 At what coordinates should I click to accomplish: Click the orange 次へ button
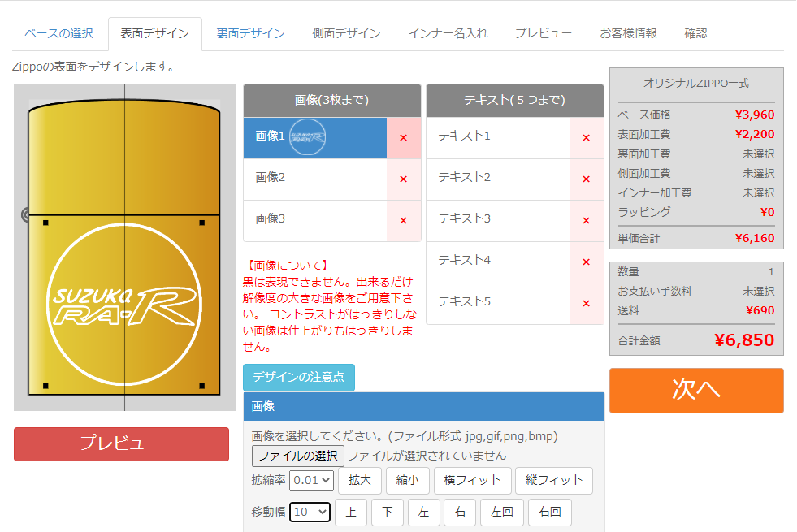point(696,390)
